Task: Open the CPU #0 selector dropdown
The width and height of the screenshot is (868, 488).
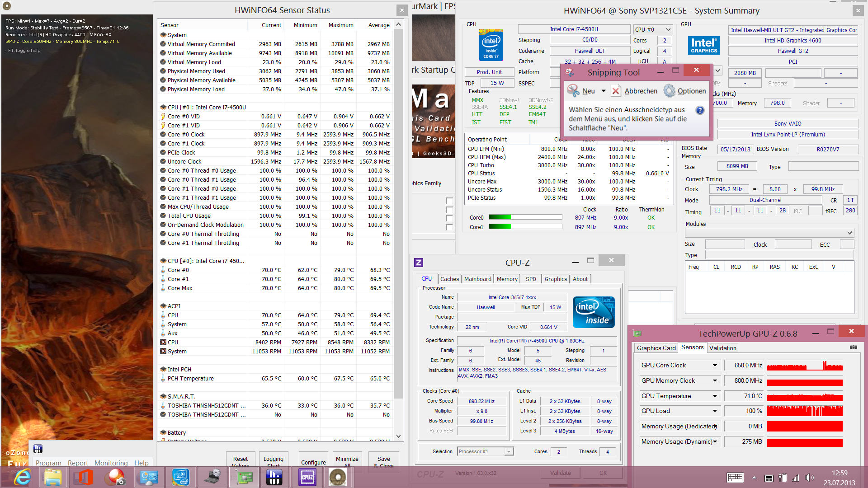Action: point(653,29)
